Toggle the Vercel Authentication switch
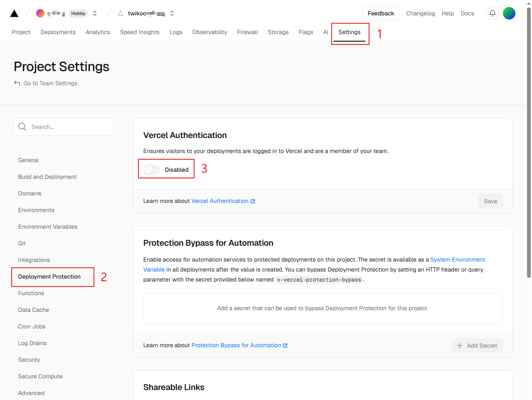This screenshot has height=400, width=532. (x=152, y=170)
